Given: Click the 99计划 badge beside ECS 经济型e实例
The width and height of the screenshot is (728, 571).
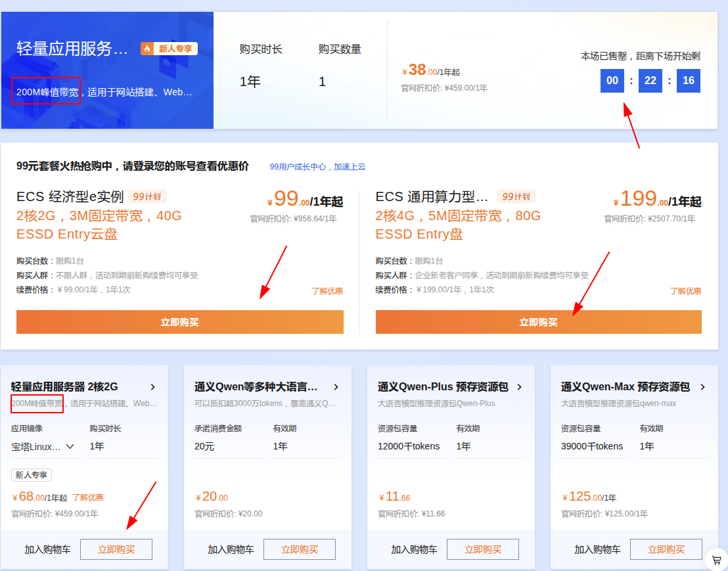Looking at the screenshot, I should click(148, 196).
